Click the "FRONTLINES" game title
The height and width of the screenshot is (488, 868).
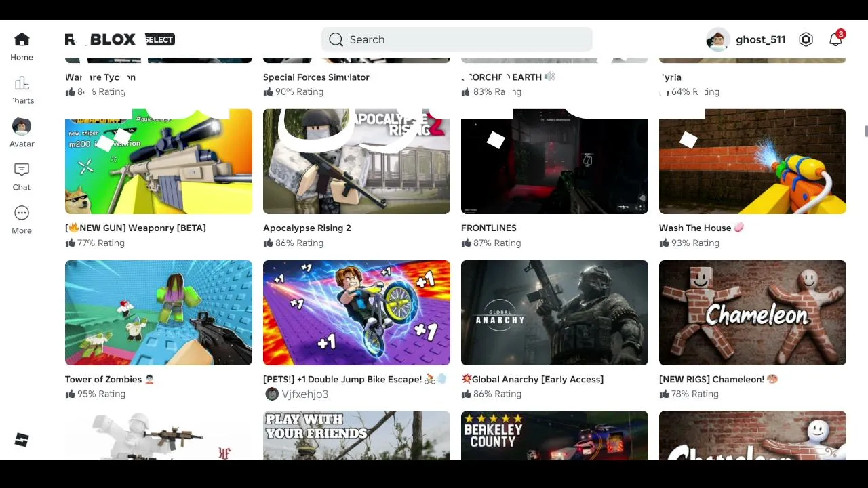point(489,228)
